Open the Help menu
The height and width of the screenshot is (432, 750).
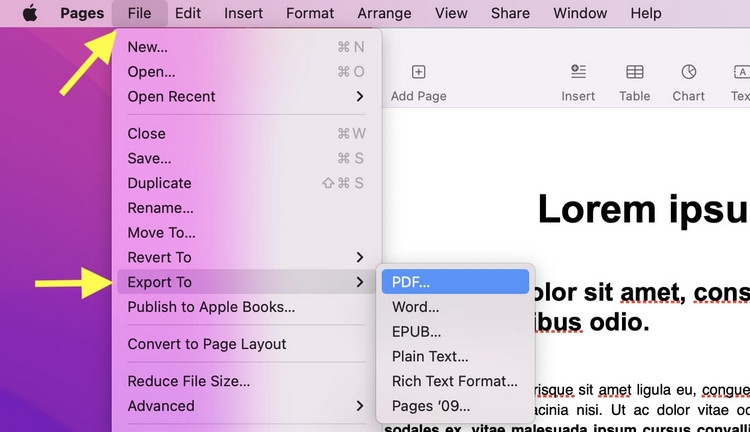(646, 13)
